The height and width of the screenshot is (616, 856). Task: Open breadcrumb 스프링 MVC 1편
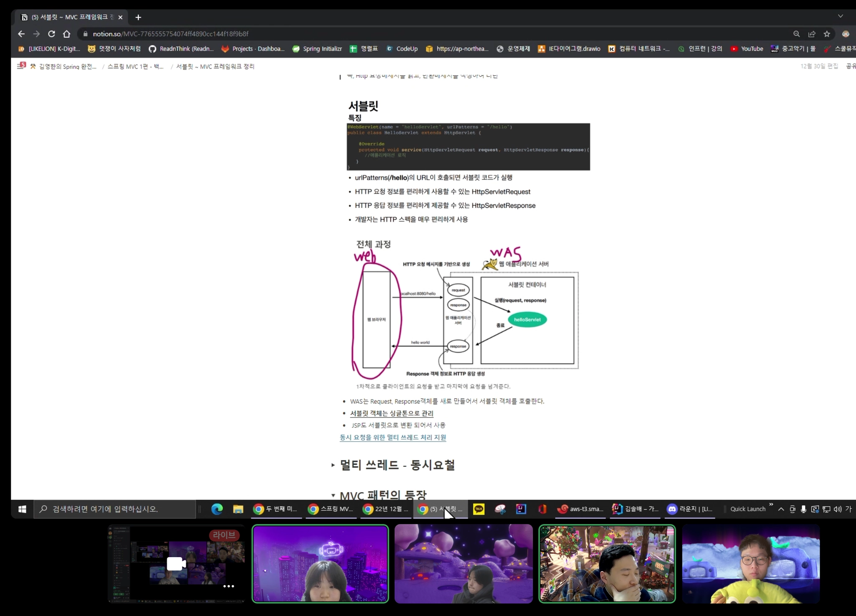[135, 66]
